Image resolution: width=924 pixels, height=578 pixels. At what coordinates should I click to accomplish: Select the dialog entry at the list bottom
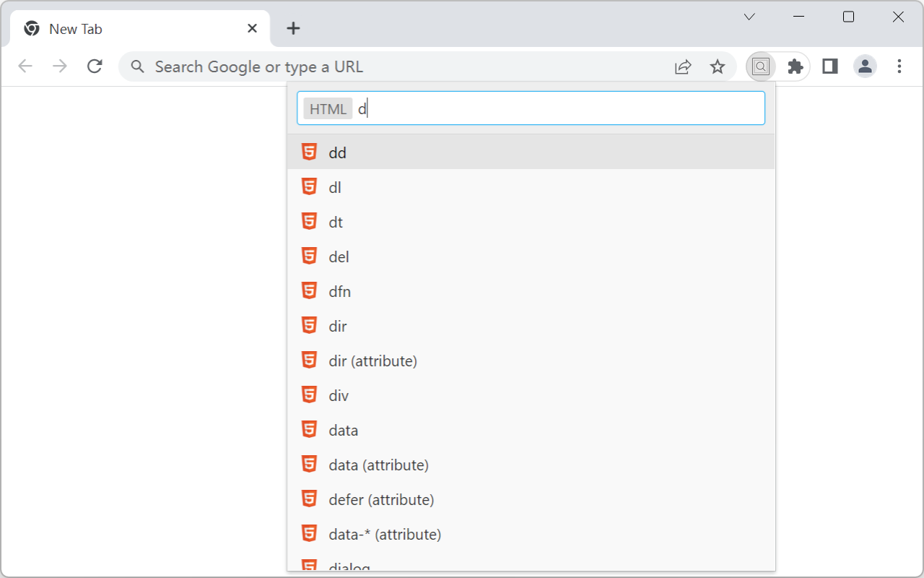click(x=349, y=566)
